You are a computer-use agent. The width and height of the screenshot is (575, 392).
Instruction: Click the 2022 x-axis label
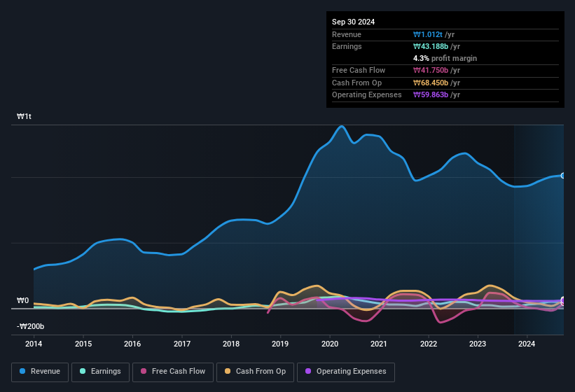click(429, 344)
